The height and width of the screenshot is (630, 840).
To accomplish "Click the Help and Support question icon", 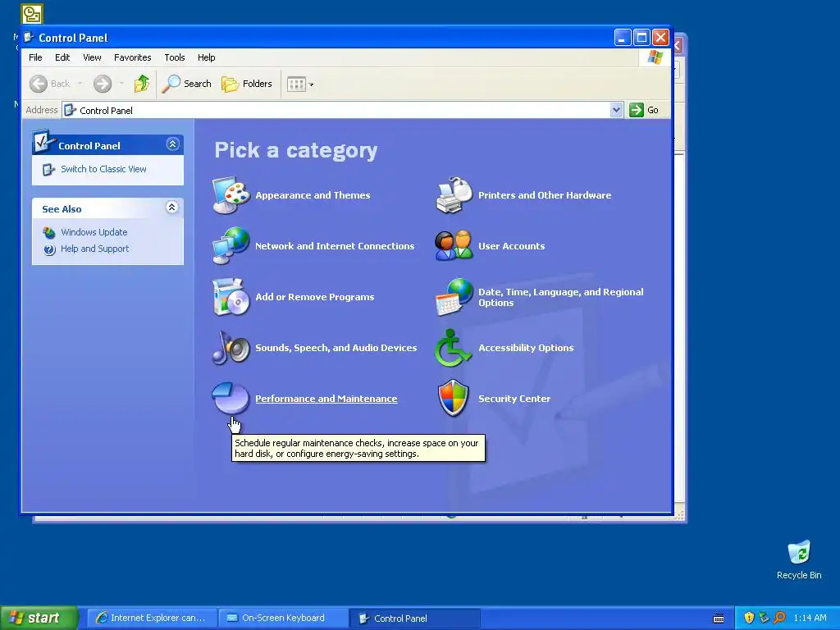I will coord(49,249).
